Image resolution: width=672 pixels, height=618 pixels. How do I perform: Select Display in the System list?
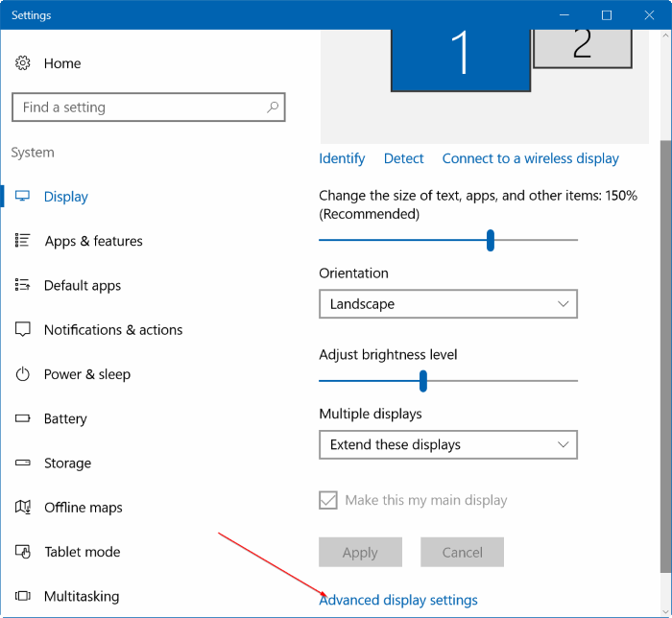66,197
